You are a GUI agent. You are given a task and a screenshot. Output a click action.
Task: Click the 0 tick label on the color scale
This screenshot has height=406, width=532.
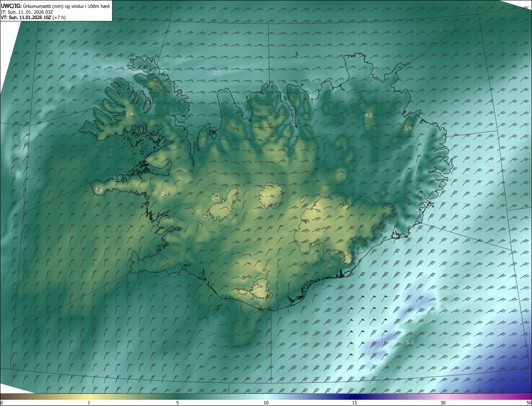tap(2, 403)
